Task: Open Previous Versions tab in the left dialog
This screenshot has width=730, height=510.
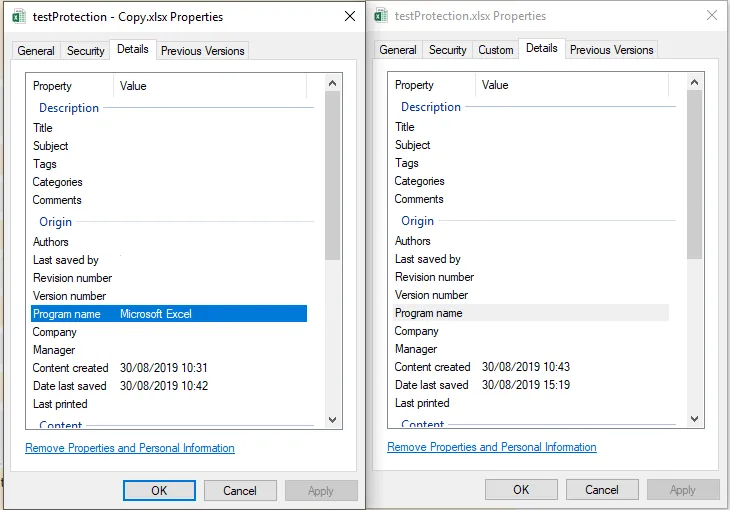Action: pos(203,51)
